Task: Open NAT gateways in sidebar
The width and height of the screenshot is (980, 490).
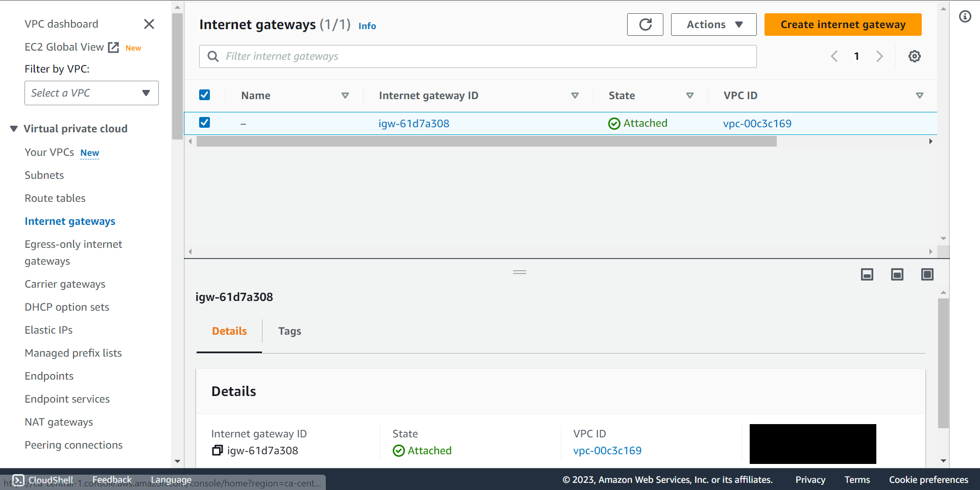Action: (x=59, y=422)
